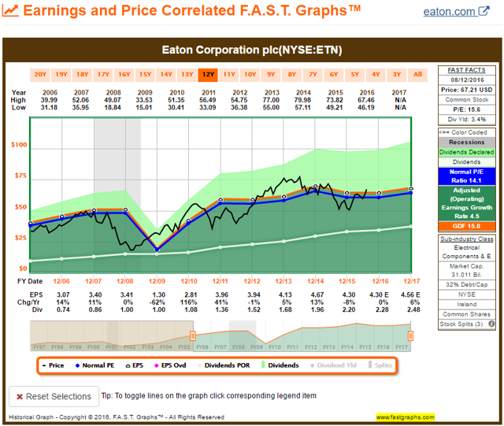The height and width of the screenshot is (426, 504).
Task: Enable the Splits legend item
Action: point(380,365)
